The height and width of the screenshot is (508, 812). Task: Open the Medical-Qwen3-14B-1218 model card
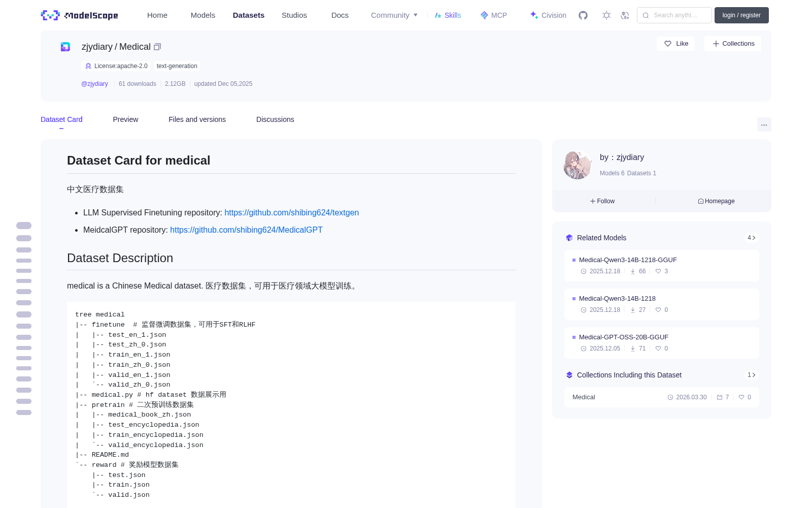pos(662,304)
